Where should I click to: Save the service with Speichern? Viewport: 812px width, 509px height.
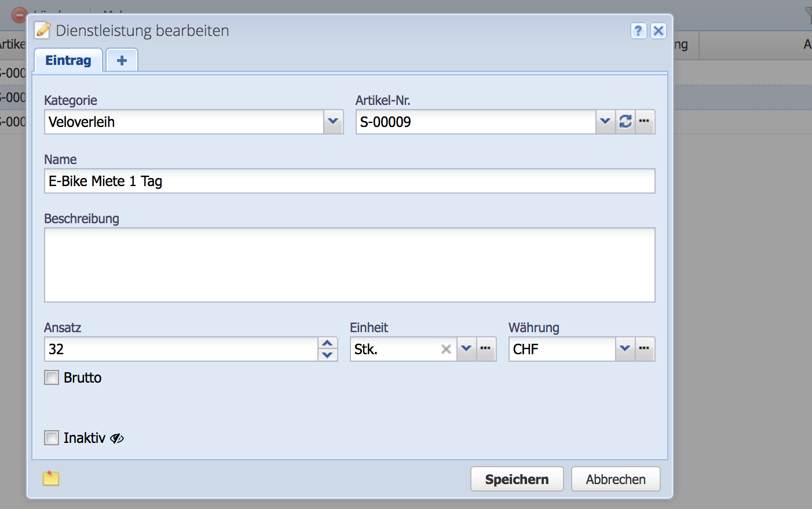[x=517, y=479]
